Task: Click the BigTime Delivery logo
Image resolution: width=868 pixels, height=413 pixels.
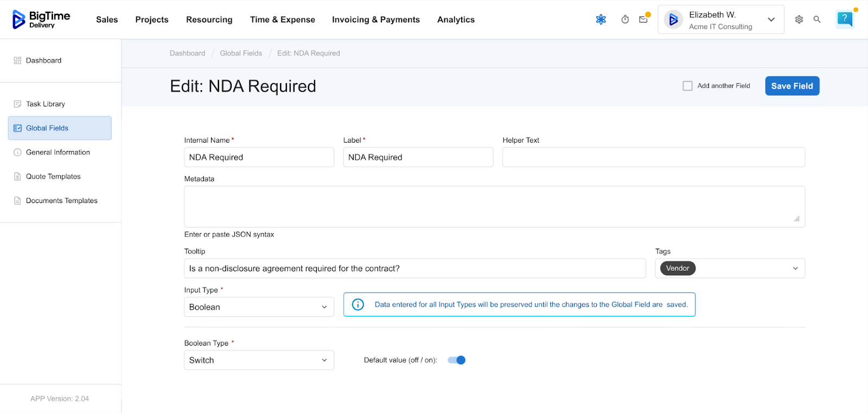Action: 41,20
